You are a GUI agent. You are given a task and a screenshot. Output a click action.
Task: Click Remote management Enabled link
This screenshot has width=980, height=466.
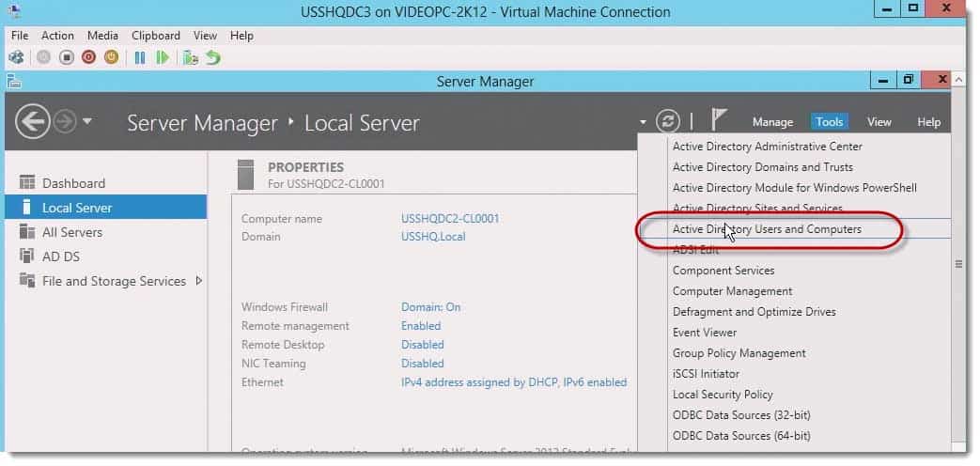[421, 325]
